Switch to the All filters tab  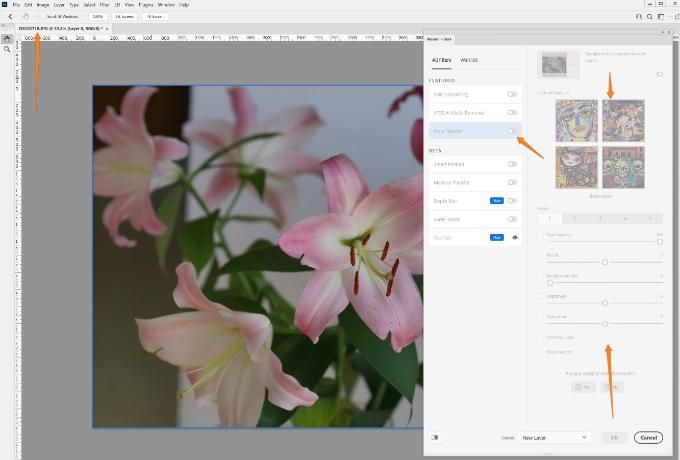(441, 60)
